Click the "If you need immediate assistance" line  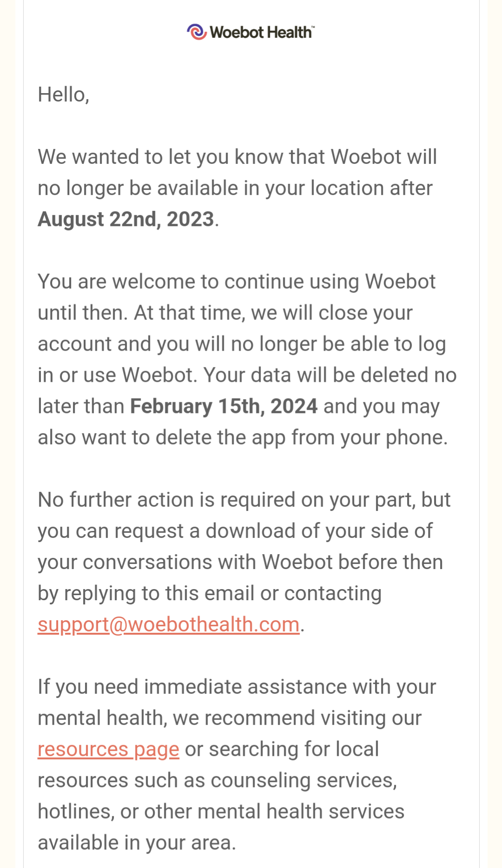[x=237, y=687]
